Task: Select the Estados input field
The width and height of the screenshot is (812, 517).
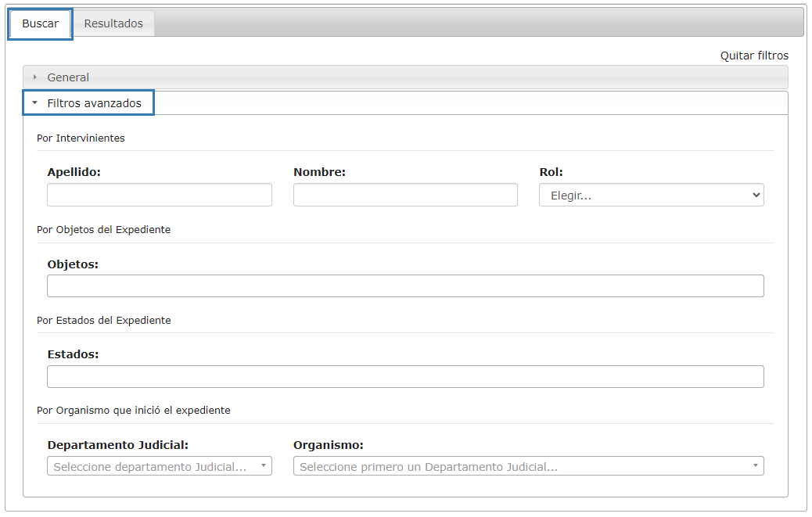Action: (405, 377)
